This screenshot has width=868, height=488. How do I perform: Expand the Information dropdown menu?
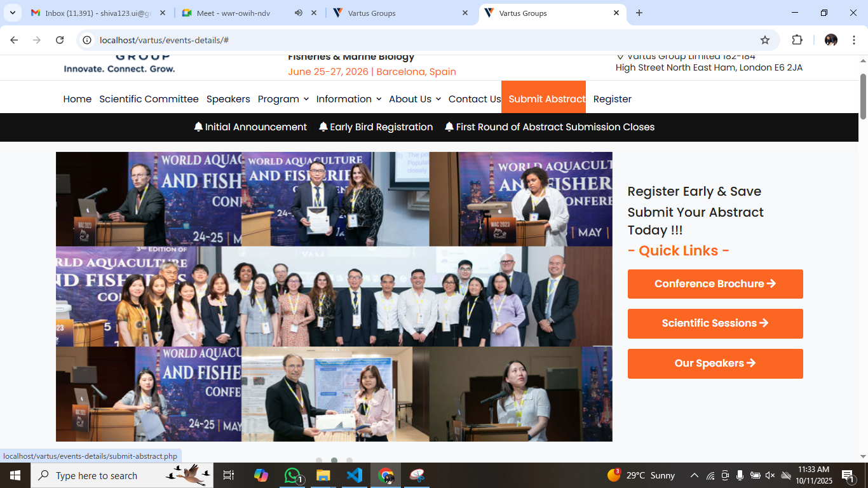click(348, 99)
